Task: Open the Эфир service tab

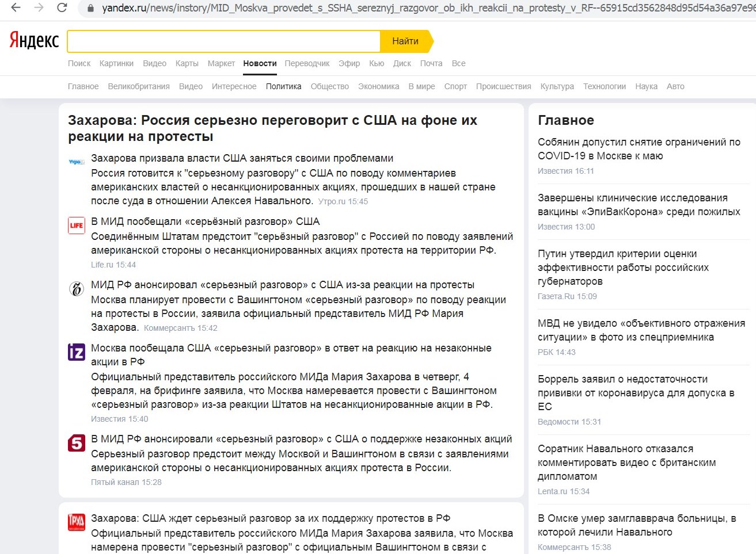Action: pyautogui.click(x=349, y=63)
